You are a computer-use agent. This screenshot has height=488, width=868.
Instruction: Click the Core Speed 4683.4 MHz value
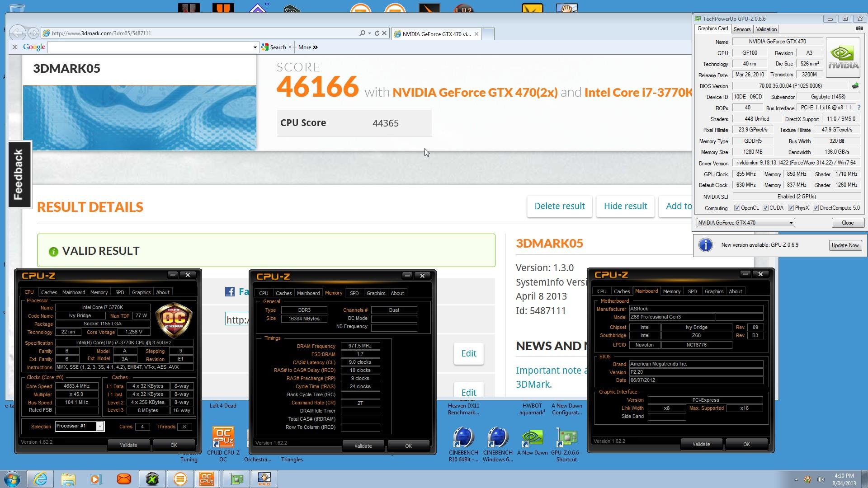pyautogui.click(x=77, y=386)
